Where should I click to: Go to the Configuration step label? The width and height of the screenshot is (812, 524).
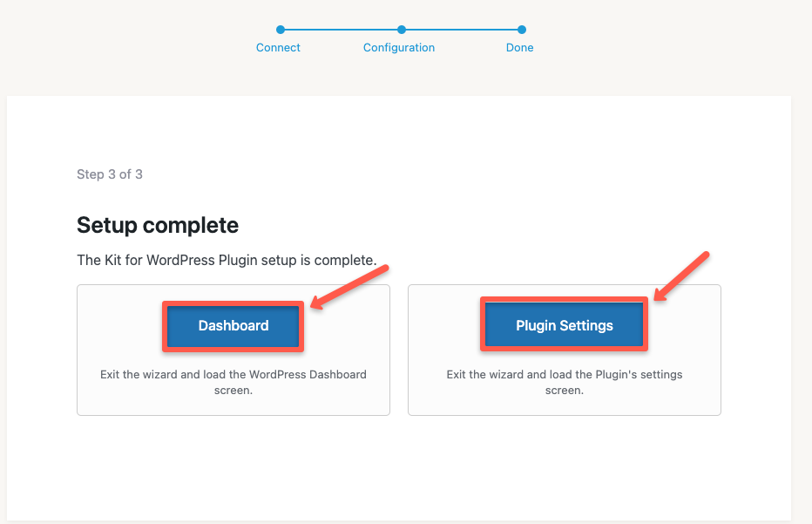(x=399, y=48)
